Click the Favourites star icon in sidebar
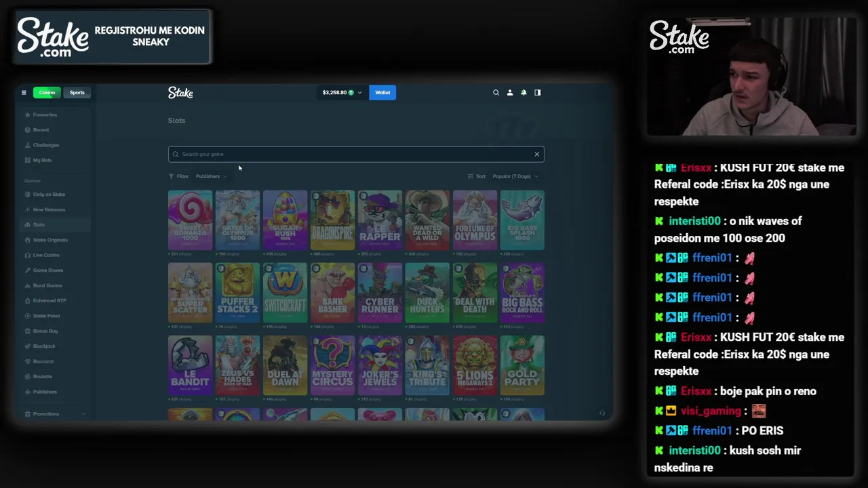 tap(27, 115)
